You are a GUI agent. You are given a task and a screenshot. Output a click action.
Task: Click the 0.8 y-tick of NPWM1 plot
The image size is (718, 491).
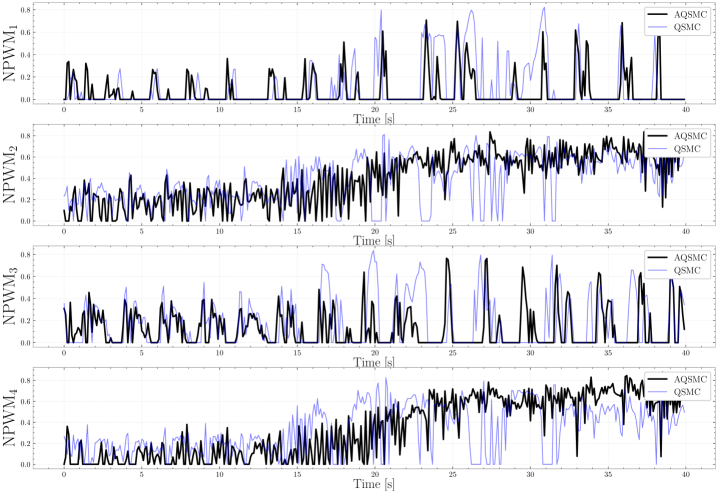25,10
